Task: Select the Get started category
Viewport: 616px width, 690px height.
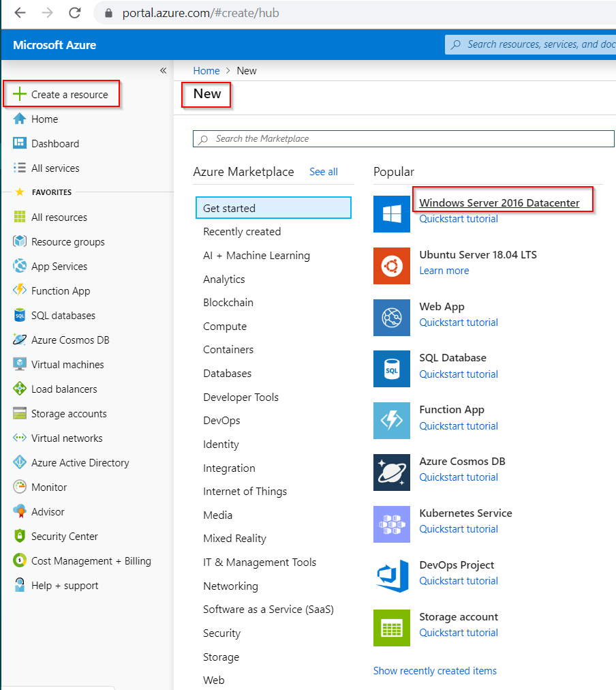Action: click(273, 208)
